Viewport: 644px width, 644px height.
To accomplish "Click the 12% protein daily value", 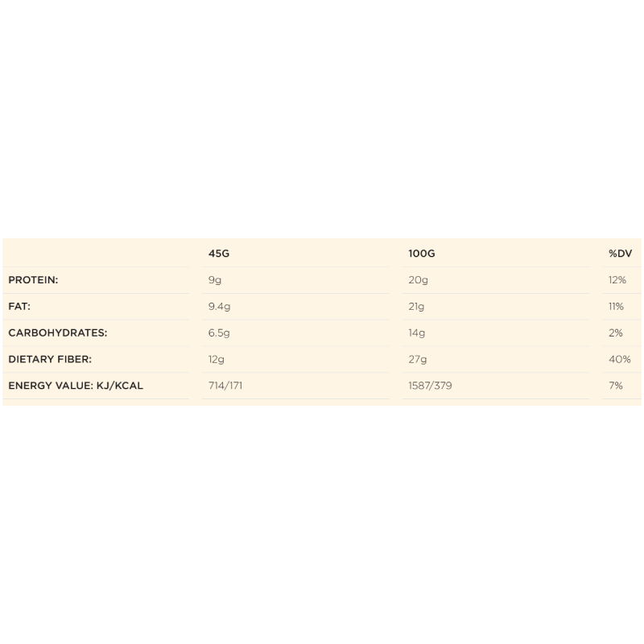I will [x=617, y=280].
